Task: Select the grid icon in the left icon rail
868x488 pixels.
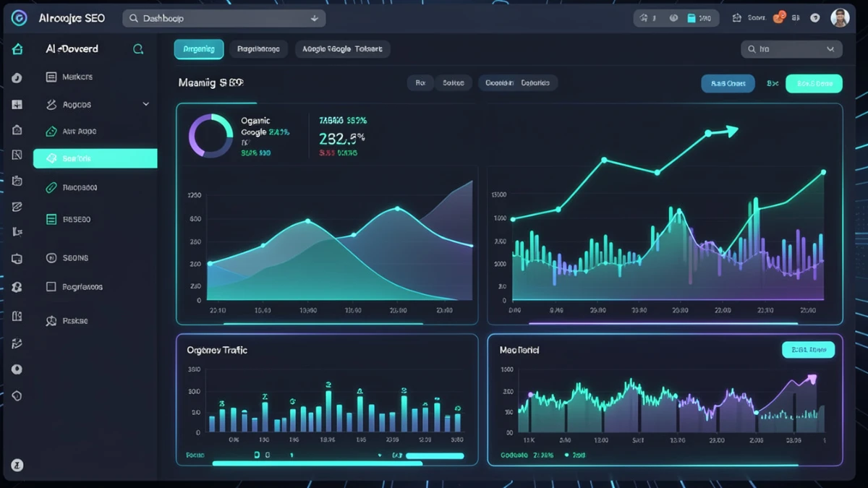Action: [17, 105]
